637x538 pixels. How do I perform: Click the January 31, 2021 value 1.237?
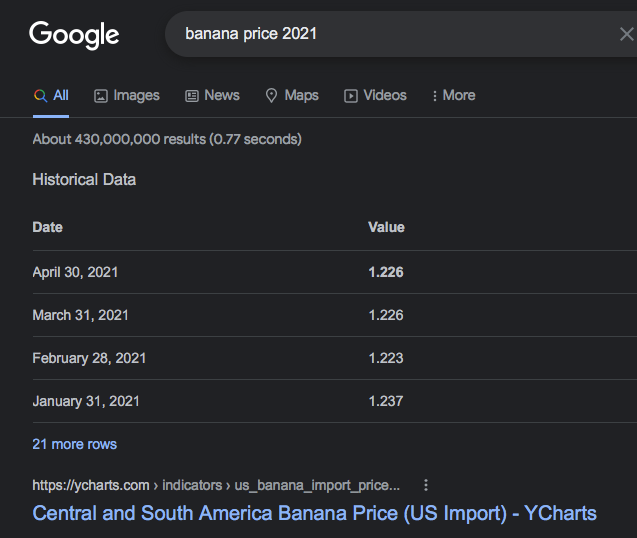click(x=386, y=401)
